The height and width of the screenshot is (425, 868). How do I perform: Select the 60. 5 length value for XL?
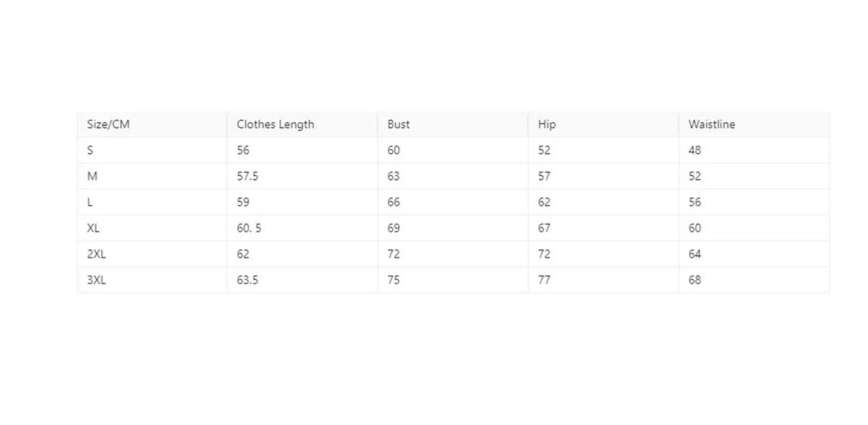249,228
